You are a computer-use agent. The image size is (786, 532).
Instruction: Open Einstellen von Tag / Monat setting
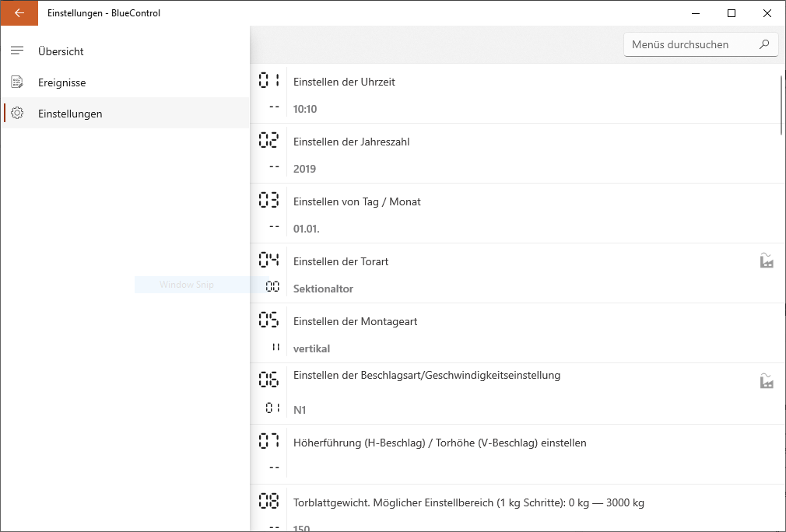click(516, 213)
